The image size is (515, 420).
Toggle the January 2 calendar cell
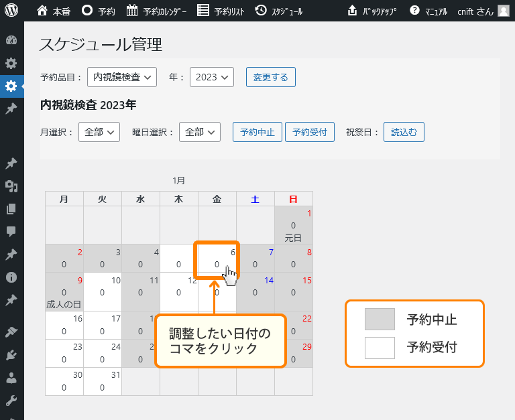click(x=64, y=259)
